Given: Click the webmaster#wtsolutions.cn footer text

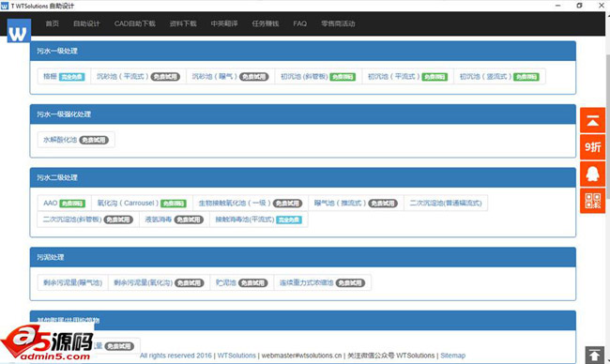Looking at the screenshot, I should (x=301, y=356).
